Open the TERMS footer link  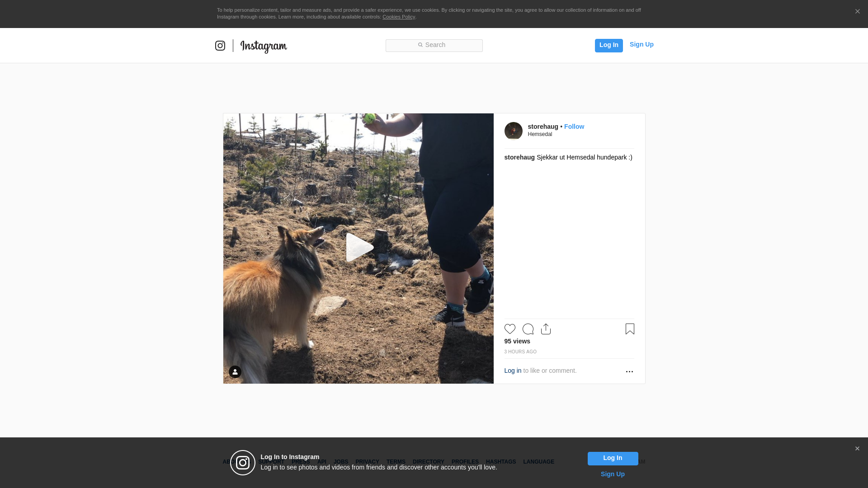point(396,462)
